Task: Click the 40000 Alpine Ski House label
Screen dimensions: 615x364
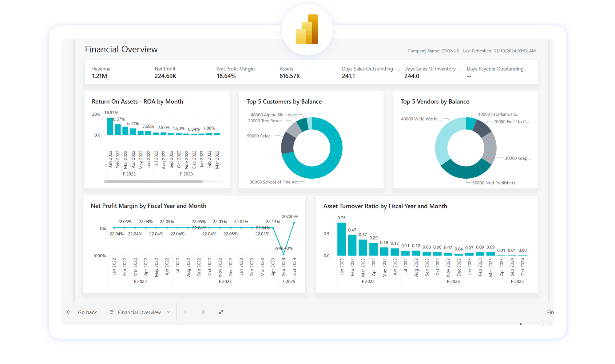Action: coord(273,115)
